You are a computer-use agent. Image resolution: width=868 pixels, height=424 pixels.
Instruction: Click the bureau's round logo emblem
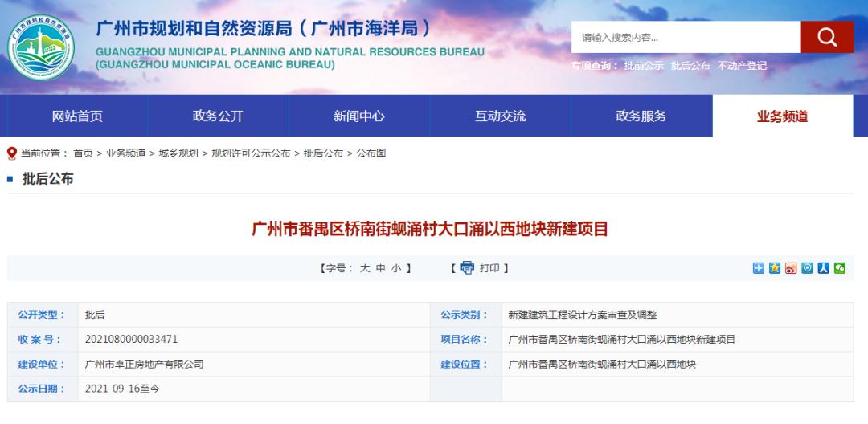click(x=40, y=47)
